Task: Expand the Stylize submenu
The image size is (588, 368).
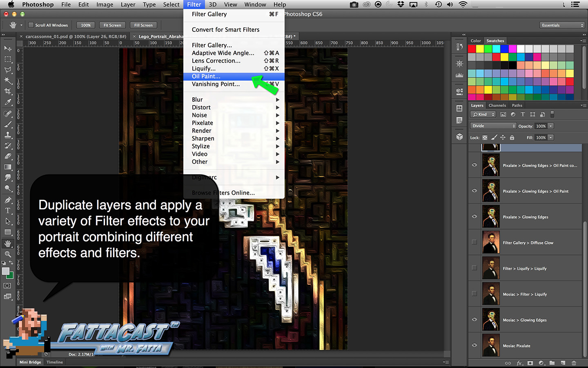Action: point(234,146)
